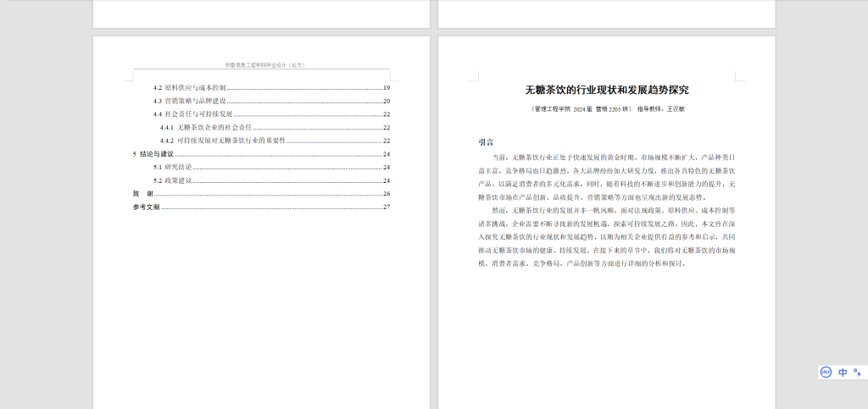Jump to TOC entry 4.4 社会责任与可持续发展

click(x=272, y=114)
